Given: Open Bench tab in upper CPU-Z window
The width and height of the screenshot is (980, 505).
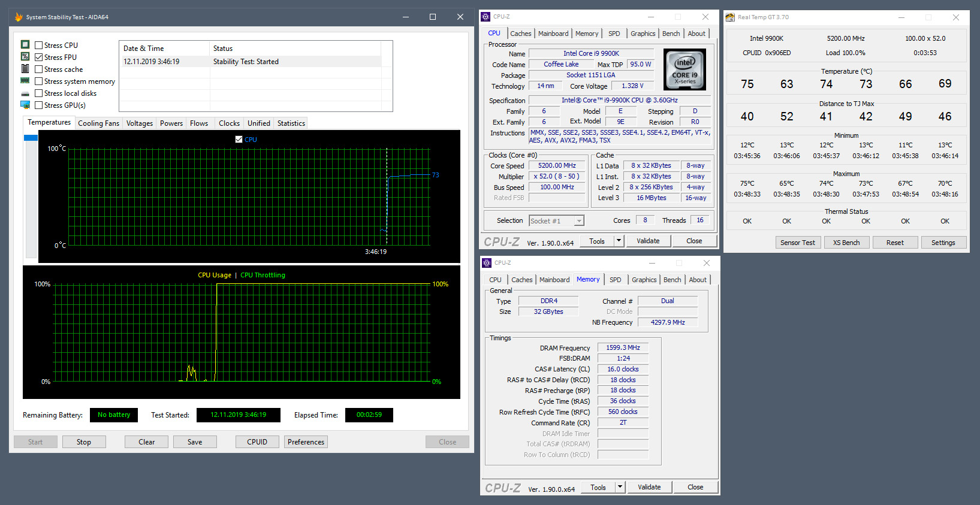Looking at the screenshot, I should pos(671,34).
